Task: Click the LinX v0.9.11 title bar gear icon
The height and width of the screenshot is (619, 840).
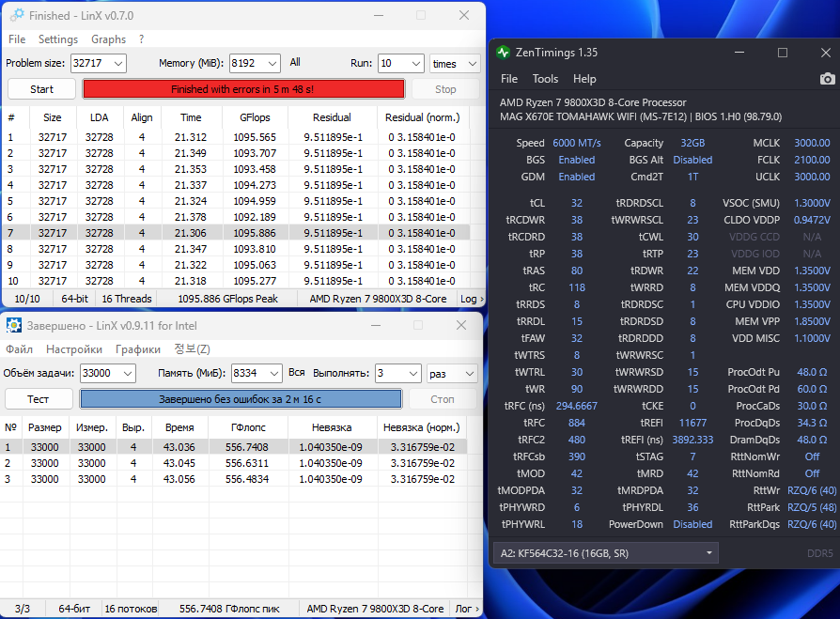Action: [14, 326]
